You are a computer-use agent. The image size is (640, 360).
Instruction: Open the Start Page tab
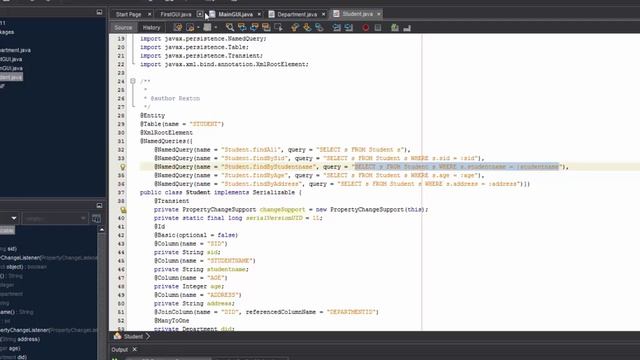point(128,14)
